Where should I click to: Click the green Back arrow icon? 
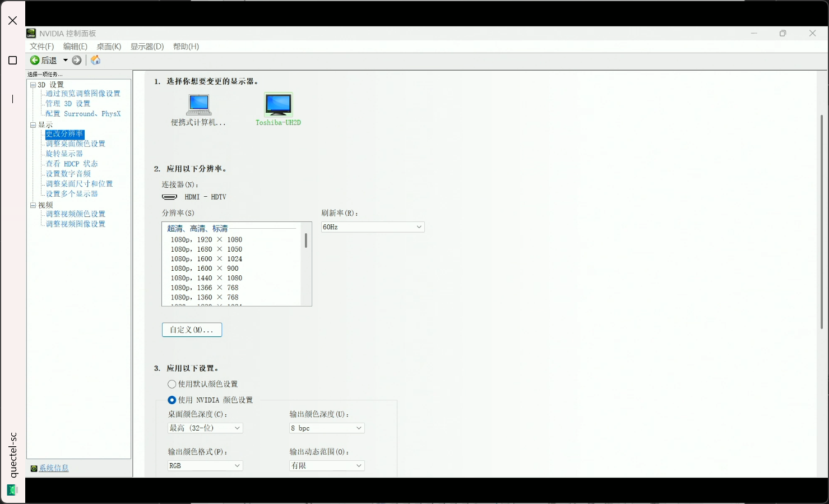click(x=35, y=60)
